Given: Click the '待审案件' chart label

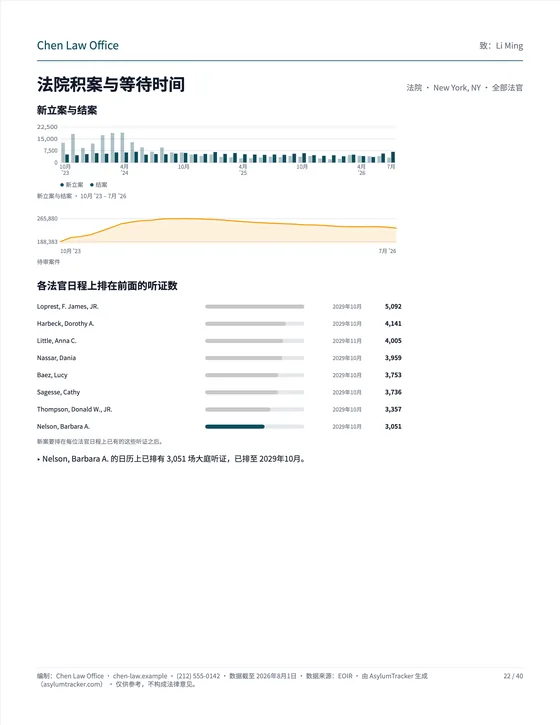Looking at the screenshot, I should click(x=49, y=262).
